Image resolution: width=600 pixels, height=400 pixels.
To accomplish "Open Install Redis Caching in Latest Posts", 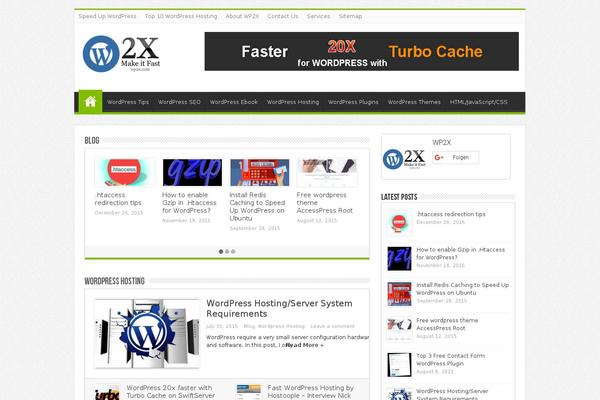I will (x=462, y=289).
